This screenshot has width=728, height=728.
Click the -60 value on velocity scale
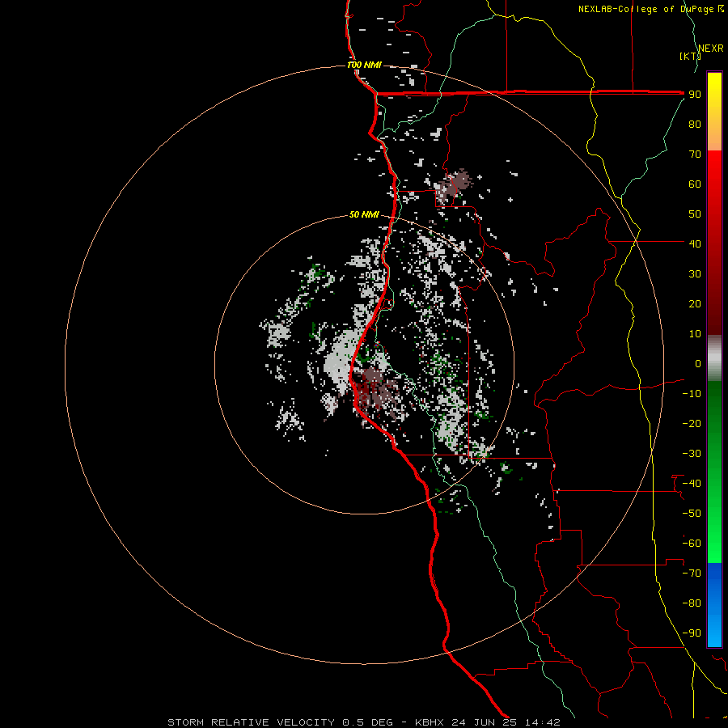(692, 544)
